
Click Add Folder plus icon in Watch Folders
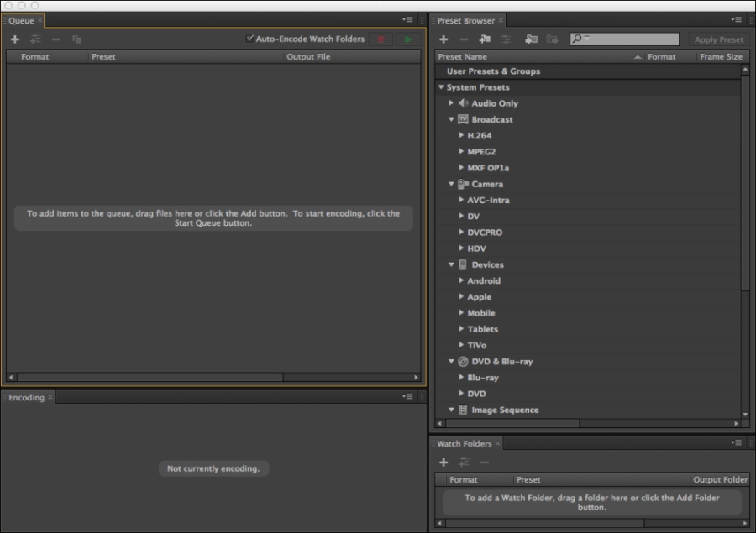[x=444, y=462]
